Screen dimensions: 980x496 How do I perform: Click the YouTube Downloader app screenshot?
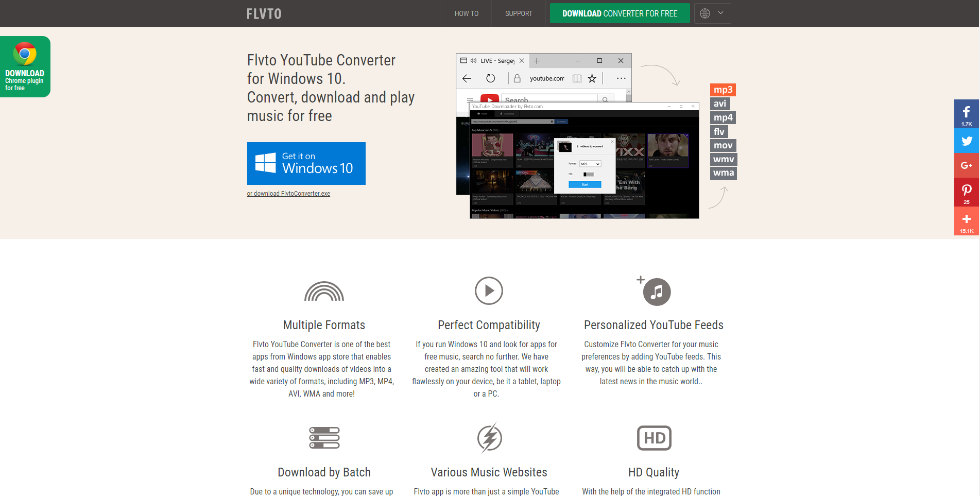click(584, 161)
